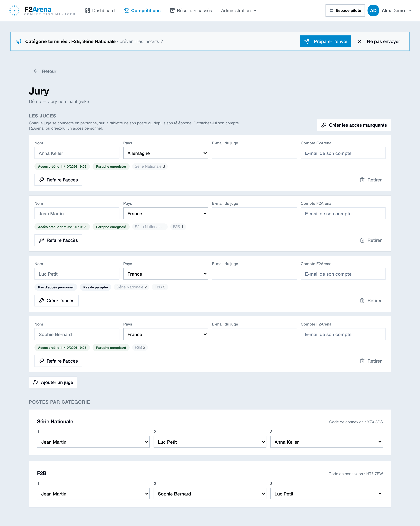Click 'Pas d'accès personnel' badge

(56, 287)
